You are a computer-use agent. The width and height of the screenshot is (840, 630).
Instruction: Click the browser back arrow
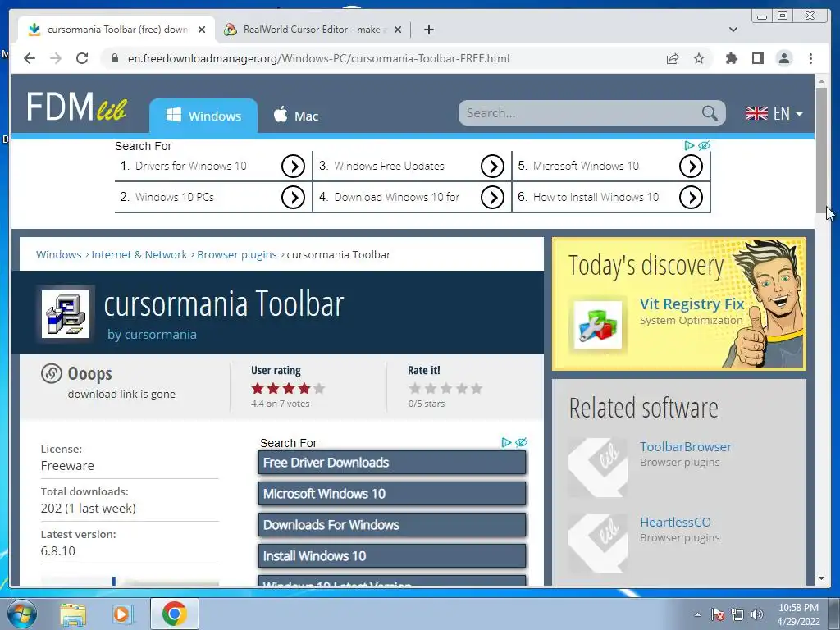[30, 58]
